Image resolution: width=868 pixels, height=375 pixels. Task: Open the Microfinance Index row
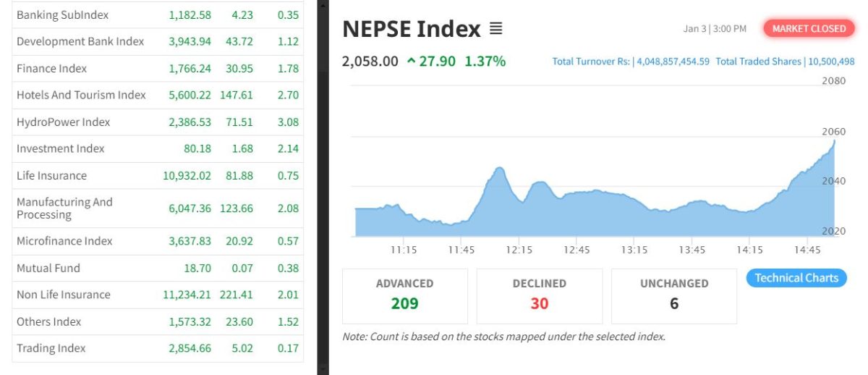point(64,241)
